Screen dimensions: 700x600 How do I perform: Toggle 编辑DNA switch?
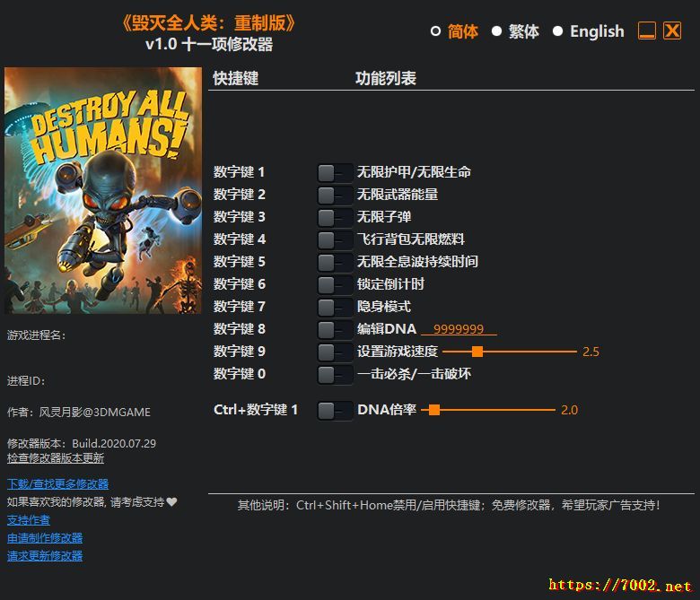tap(335, 330)
